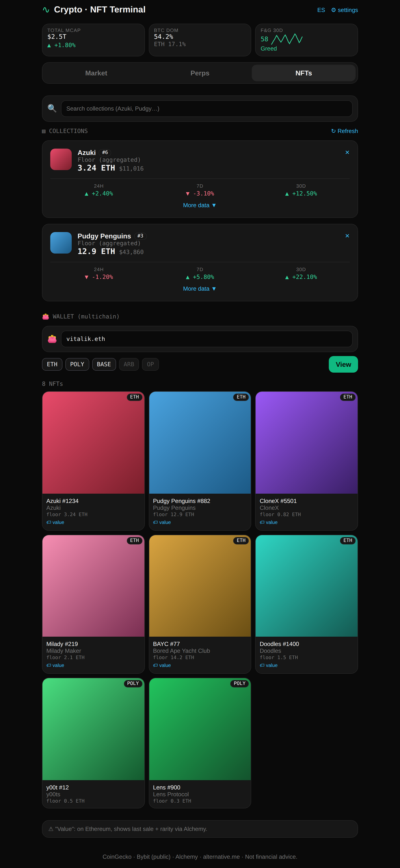Screen dimensions: 400x868
Task: Click the Lens Protocol collection name
Action: 171,794
